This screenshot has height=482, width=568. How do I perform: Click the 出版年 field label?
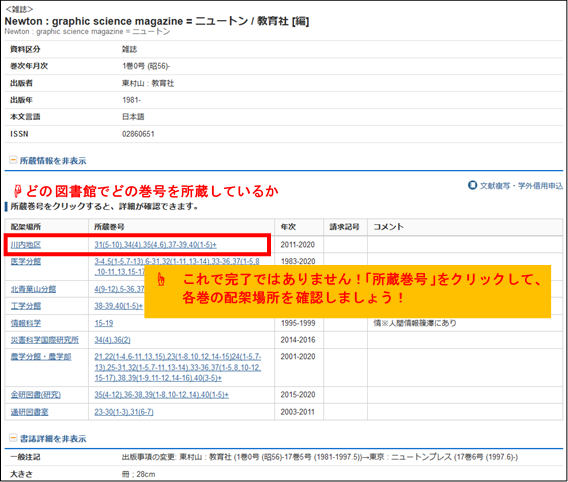pyautogui.click(x=21, y=100)
